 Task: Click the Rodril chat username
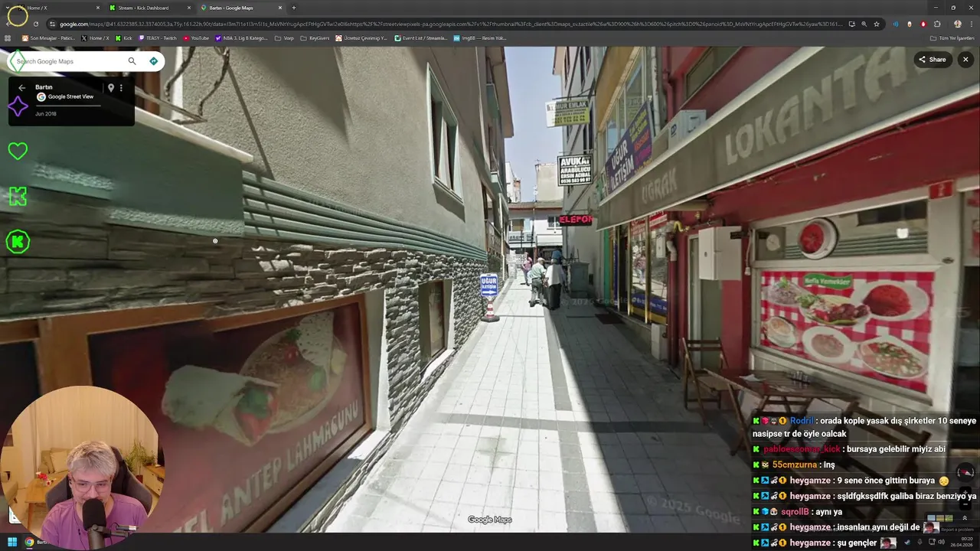point(802,421)
